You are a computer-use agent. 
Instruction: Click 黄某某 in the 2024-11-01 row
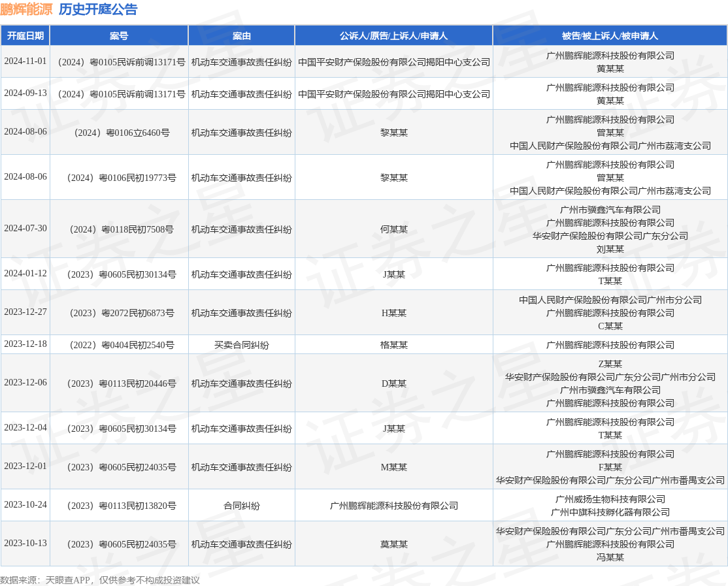[x=610, y=69]
